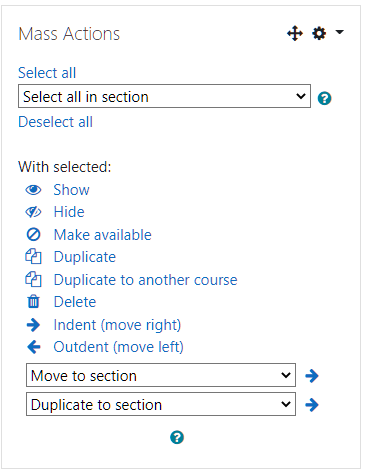Click the crossed-eye Hide icon
The height and width of the screenshot is (474, 366).
(x=33, y=212)
